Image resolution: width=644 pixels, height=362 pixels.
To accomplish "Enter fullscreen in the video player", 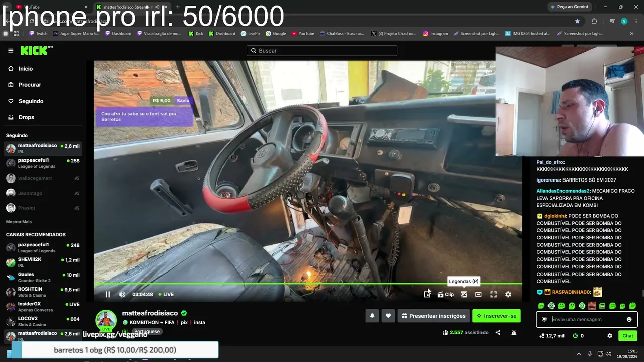I will point(493,294).
